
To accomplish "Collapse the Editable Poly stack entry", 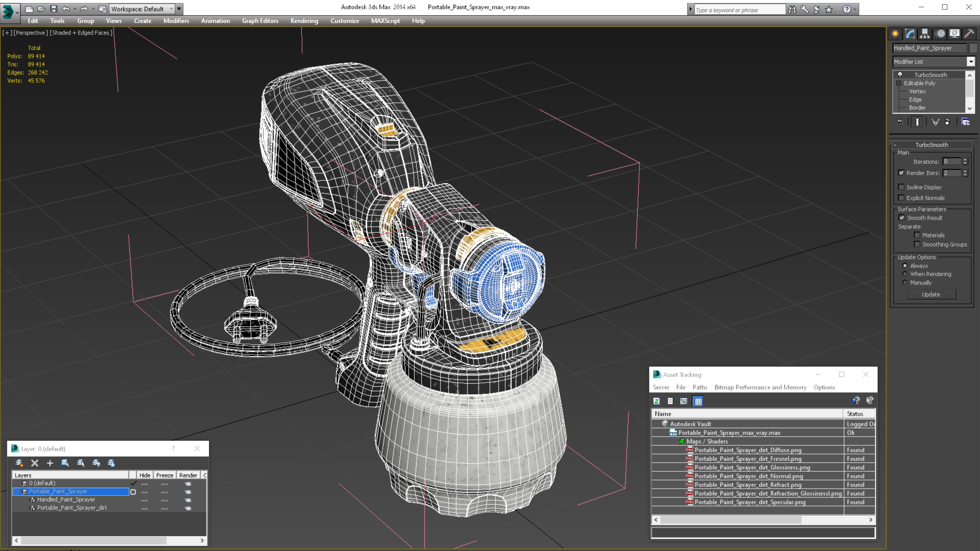I will [x=899, y=83].
